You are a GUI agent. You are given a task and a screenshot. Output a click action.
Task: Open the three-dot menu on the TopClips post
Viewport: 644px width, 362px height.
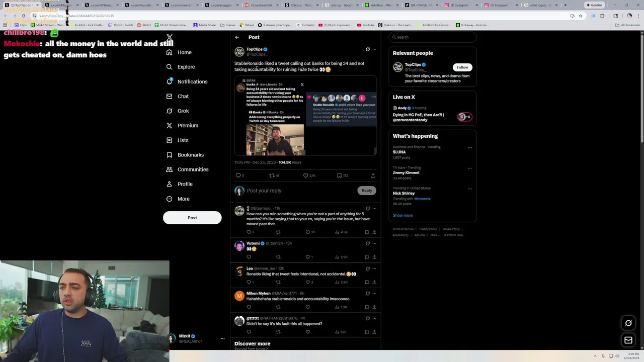point(374,49)
